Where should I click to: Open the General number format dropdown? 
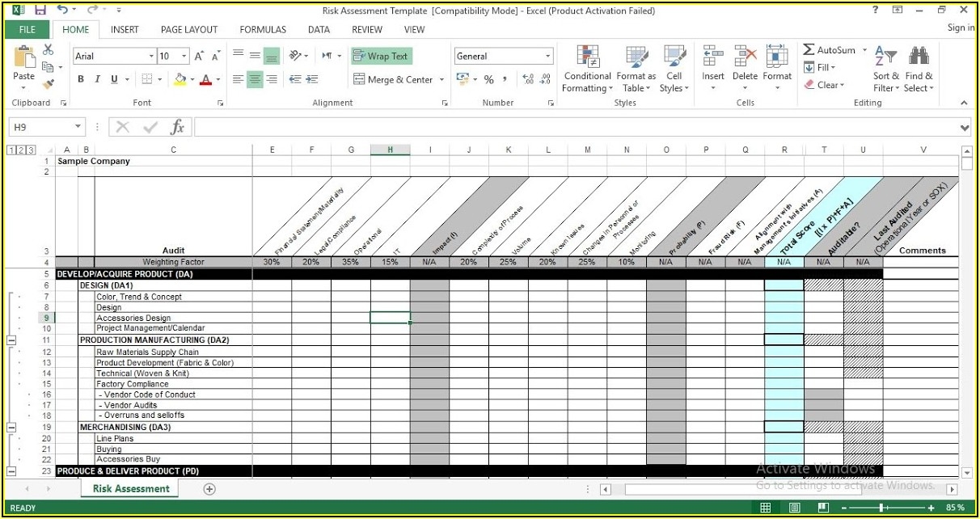[x=547, y=56]
